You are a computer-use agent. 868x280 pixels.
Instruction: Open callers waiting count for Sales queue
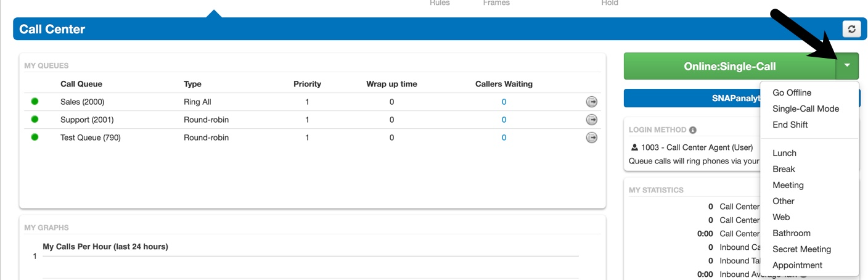pos(504,102)
